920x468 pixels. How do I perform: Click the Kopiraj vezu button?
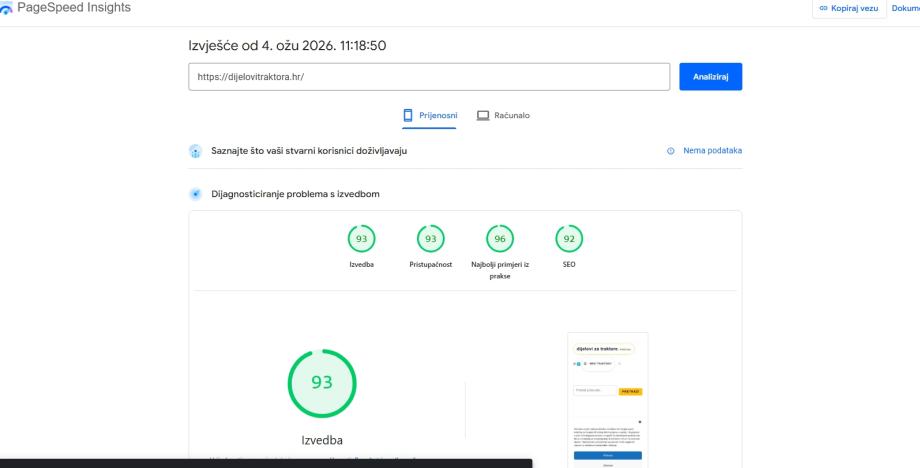tap(849, 8)
